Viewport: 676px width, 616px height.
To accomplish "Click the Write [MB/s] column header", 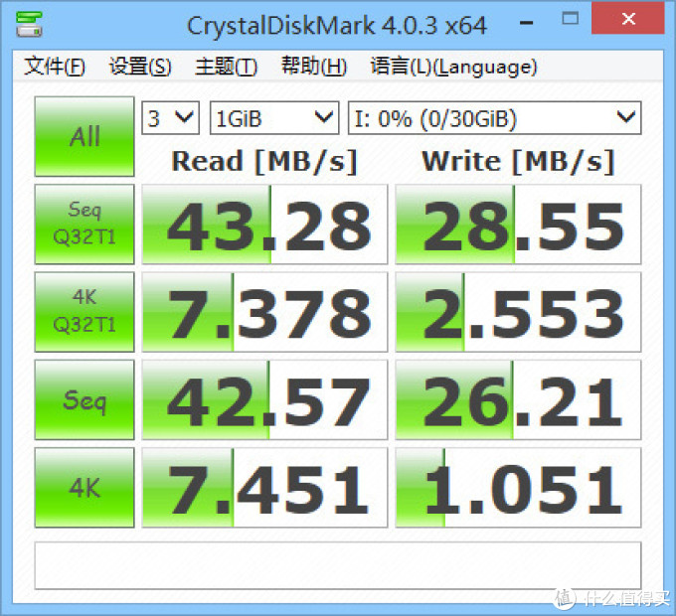I will pyautogui.click(x=518, y=162).
